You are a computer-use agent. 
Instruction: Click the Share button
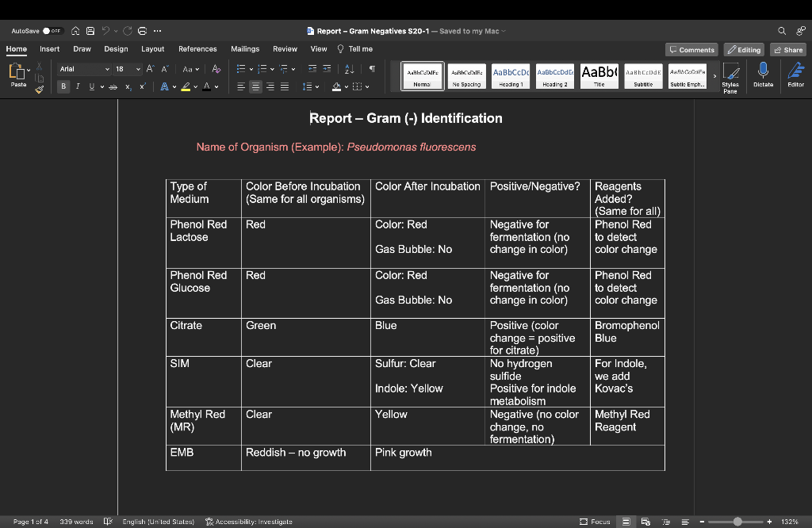788,50
